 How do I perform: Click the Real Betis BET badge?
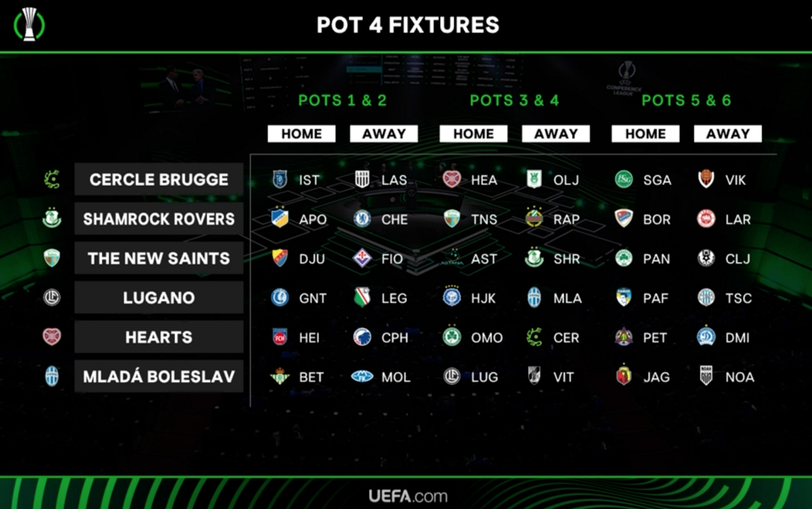coord(280,377)
